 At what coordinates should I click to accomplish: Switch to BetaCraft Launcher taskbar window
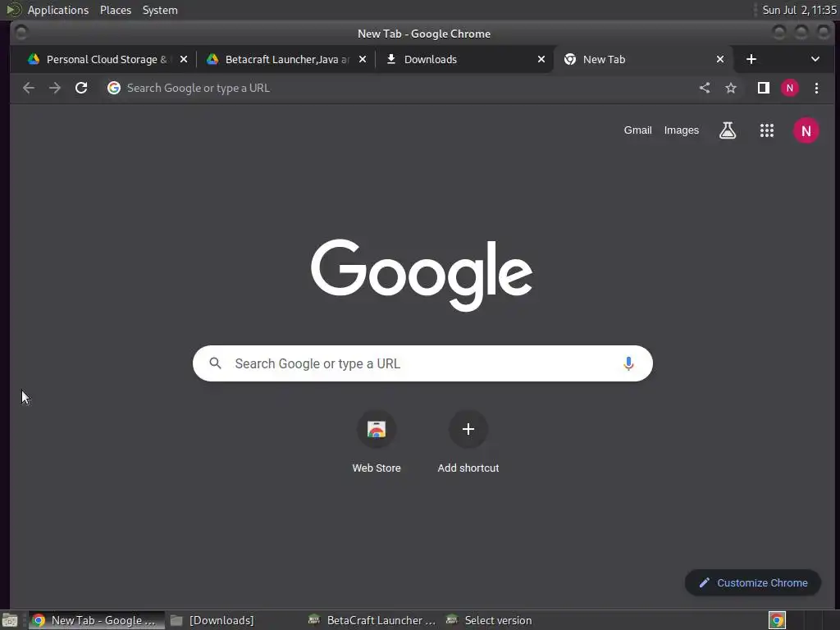point(373,620)
